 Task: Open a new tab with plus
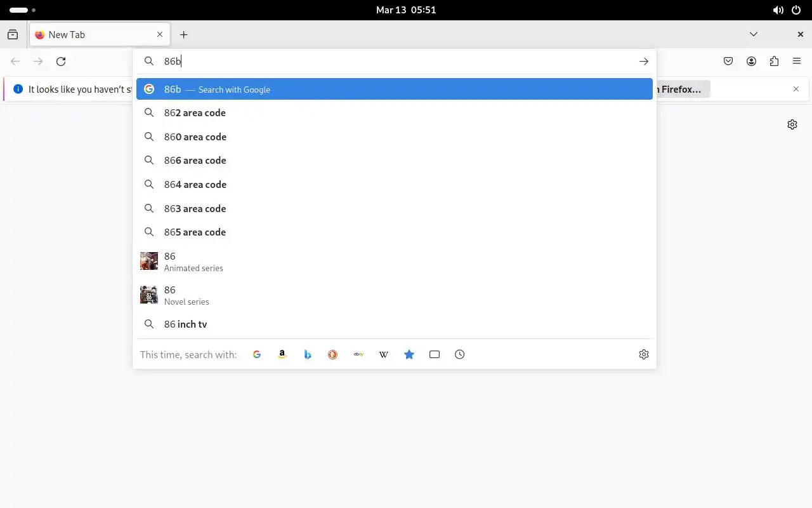(183, 35)
